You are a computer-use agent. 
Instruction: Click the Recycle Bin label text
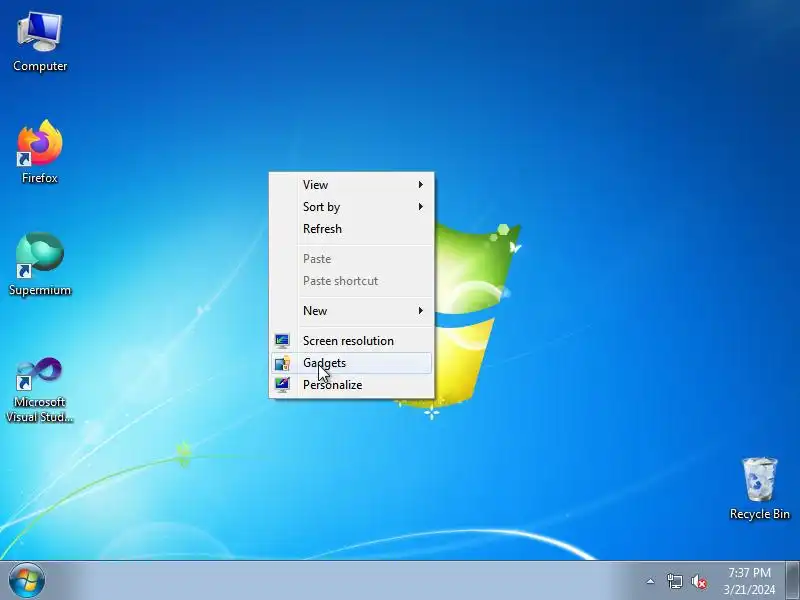(x=760, y=514)
